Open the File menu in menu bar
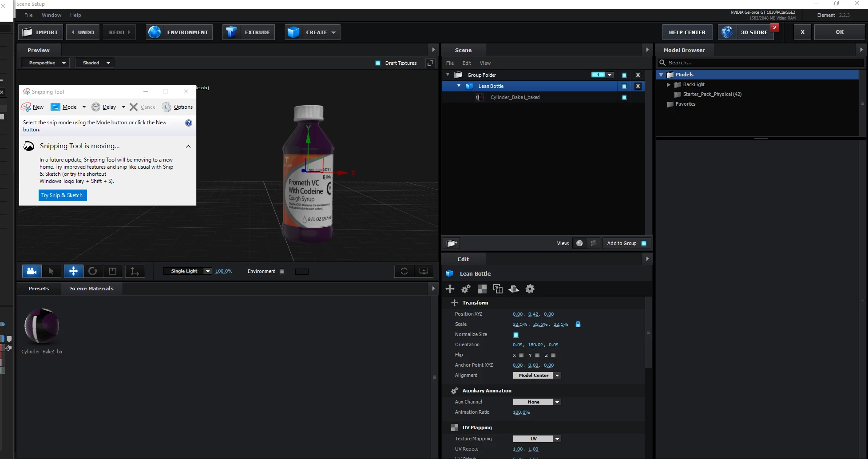Viewport: 868px width, 459px height. (x=28, y=15)
